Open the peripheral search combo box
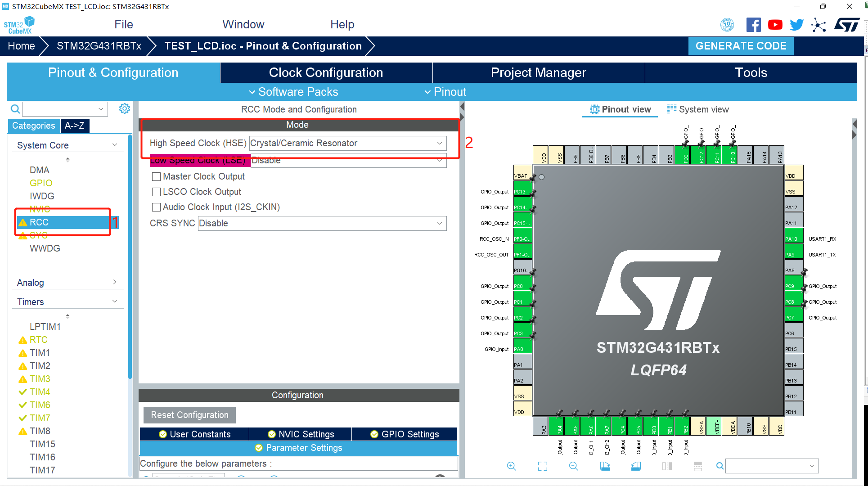The width and height of the screenshot is (868, 486). 65,109
